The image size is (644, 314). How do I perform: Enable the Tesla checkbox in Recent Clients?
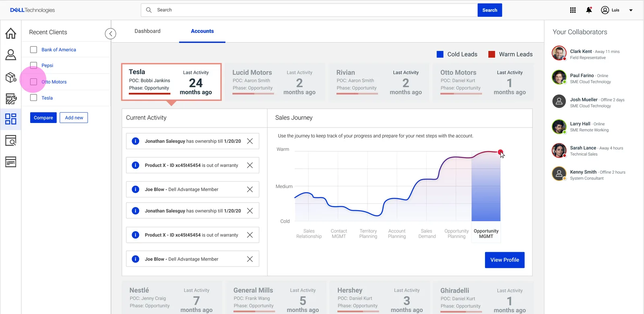[x=33, y=98]
